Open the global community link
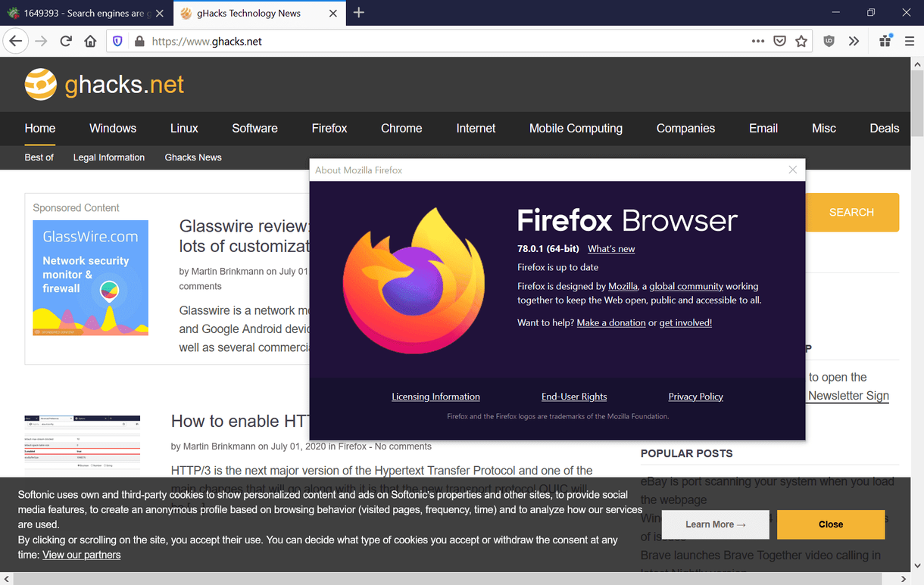The width and height of the screenshot is (924, 585). pyautogui.click(x=686, y=286)
